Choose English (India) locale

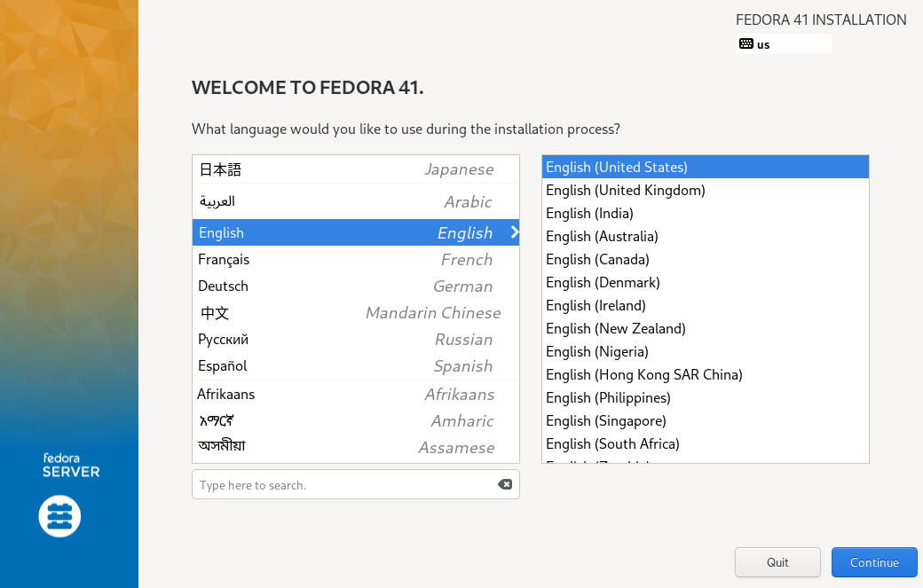[706, 213]
